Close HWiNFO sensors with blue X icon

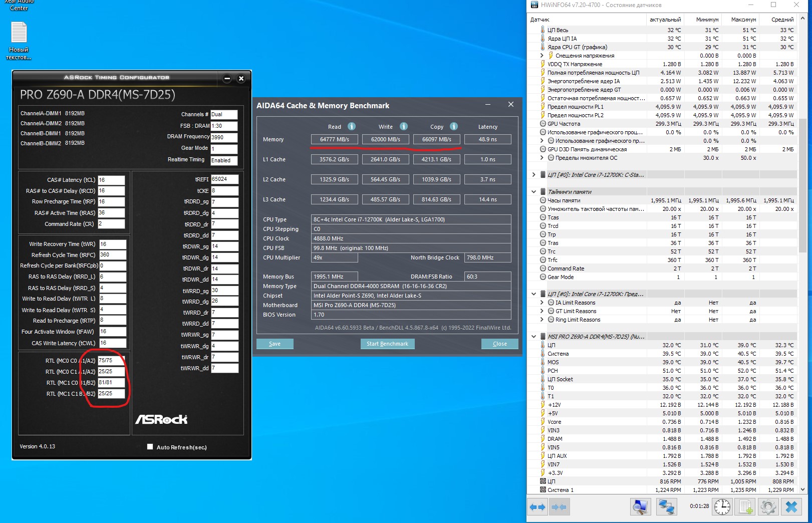(x=791, y=507)
